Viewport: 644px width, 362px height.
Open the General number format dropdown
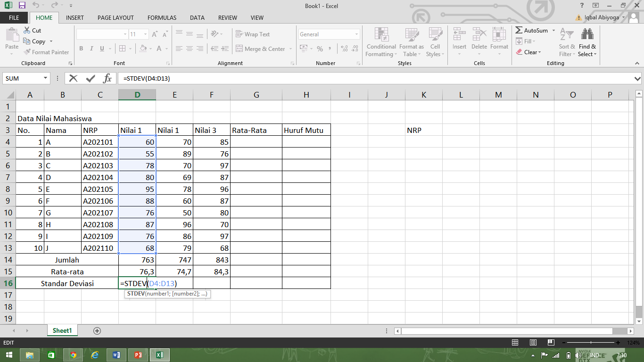point(356,34)
